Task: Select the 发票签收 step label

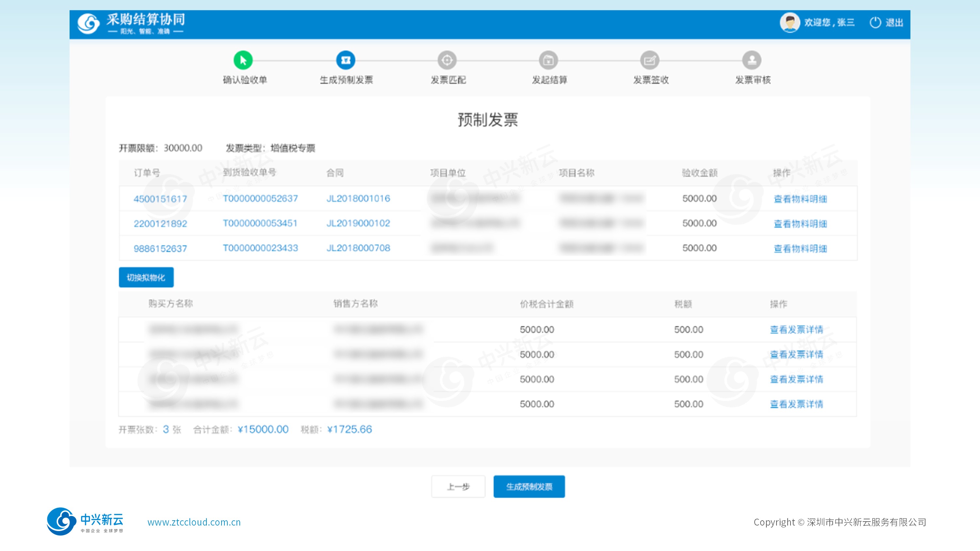Action: coord(651,80)
